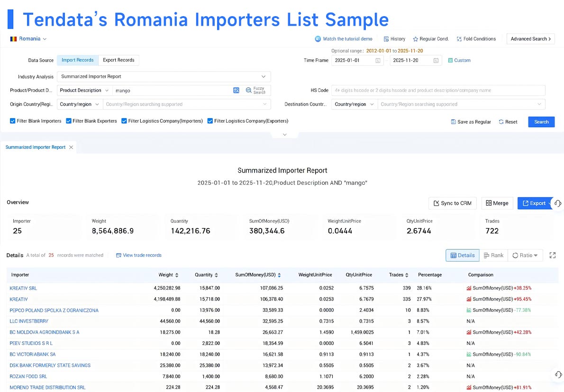Open importer PEEV STUDIOS S R L

point(31,344)
